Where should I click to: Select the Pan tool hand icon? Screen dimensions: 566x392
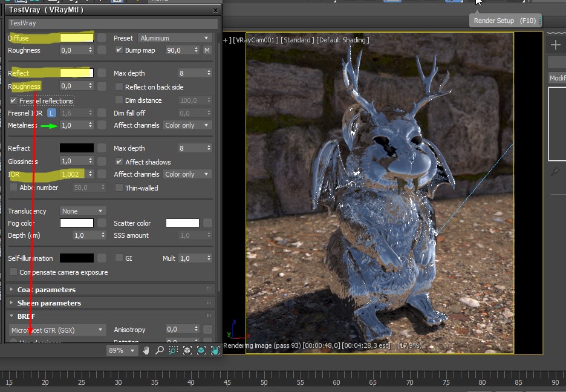(146, 350)
